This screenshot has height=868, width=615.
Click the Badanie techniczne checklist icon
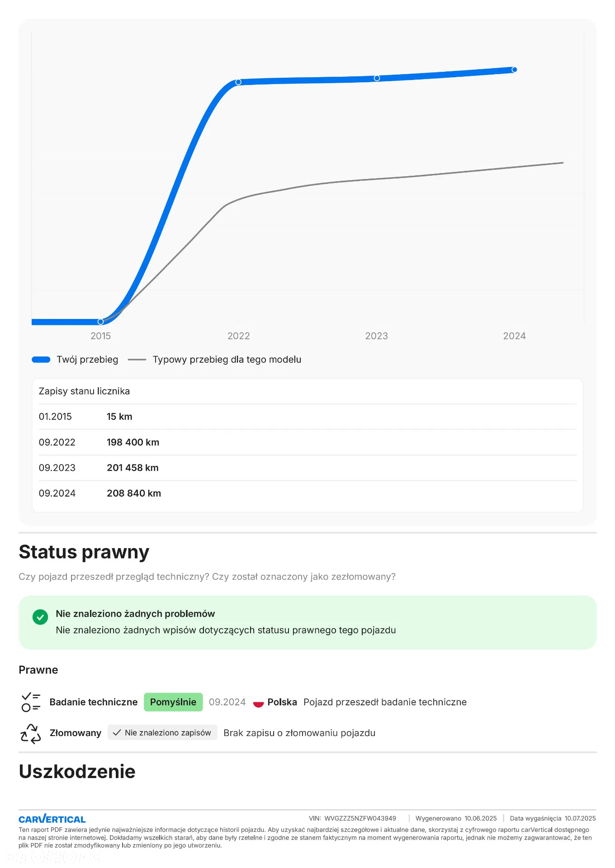tap(31, 702)
